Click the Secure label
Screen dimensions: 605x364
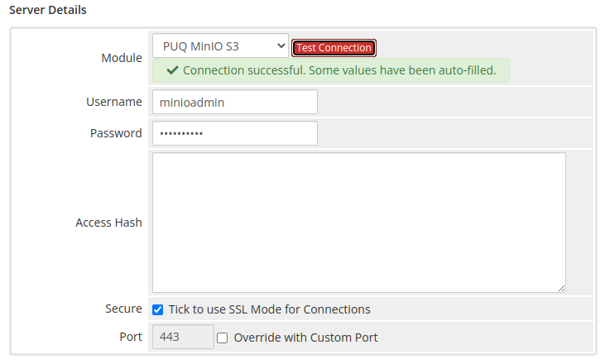123,309
